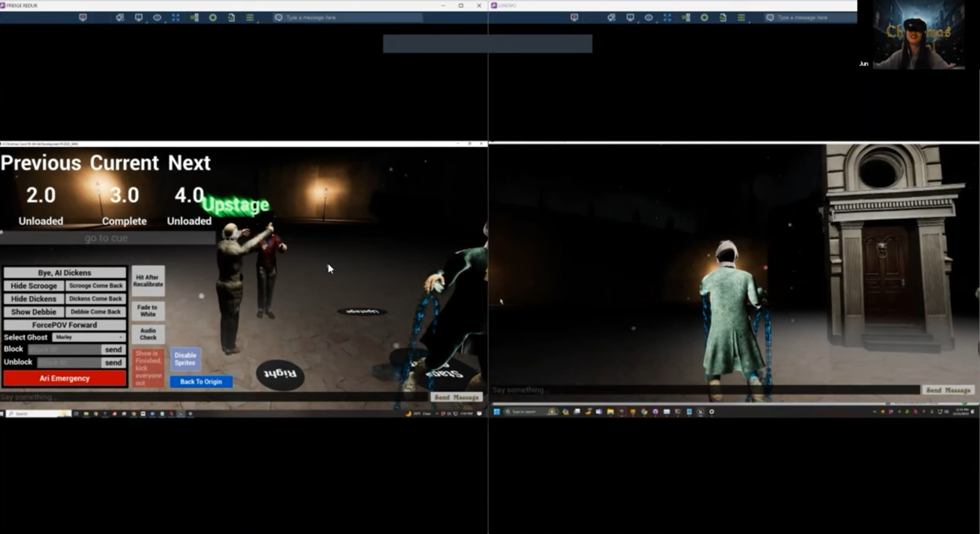
Task: Click Scrooge Come Back button
Action: [x=96, y=285]
